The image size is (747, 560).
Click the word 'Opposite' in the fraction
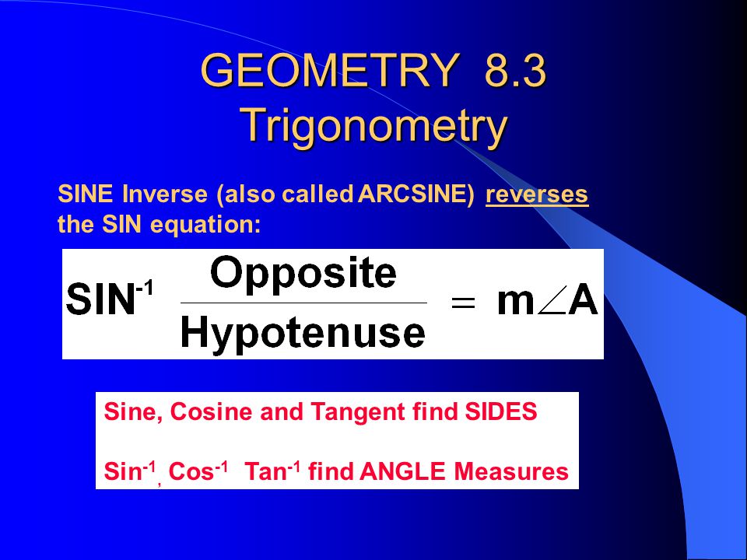click(x=303, y=274)
